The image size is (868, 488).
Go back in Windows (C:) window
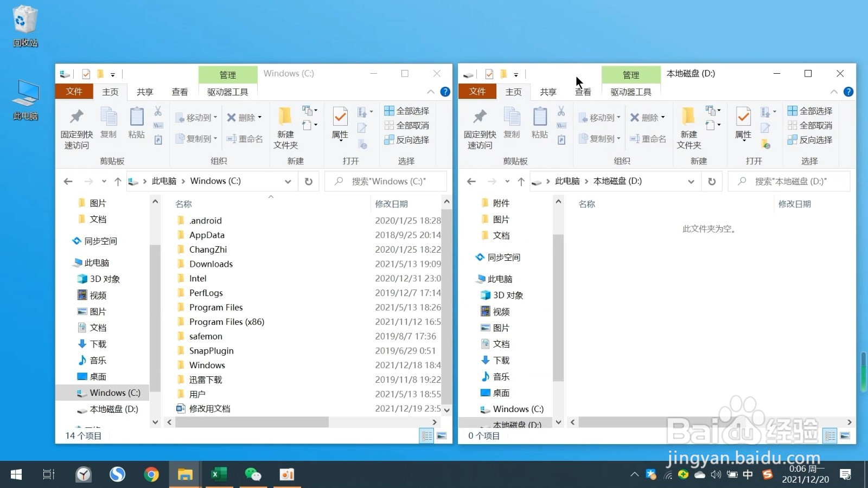tap(68, 181)
